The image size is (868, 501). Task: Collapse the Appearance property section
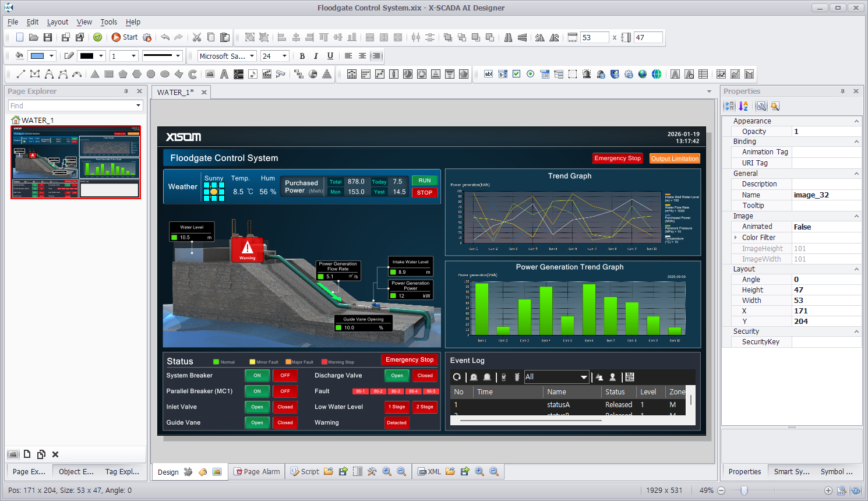pyautogui.click(x=856, y=121)
